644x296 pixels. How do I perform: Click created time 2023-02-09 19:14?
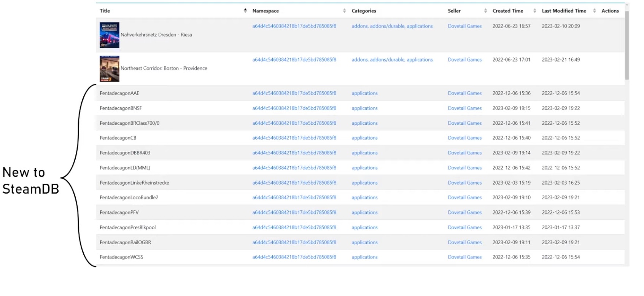(511, 153)
